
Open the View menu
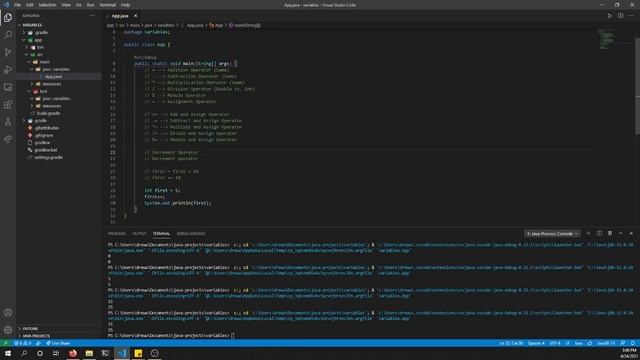tap(66, 5)
